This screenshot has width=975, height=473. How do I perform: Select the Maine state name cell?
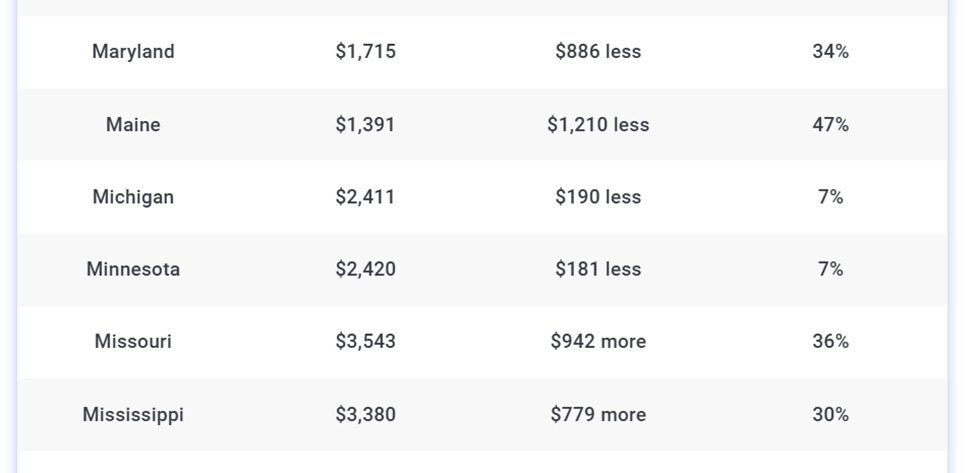click(133, 125)
